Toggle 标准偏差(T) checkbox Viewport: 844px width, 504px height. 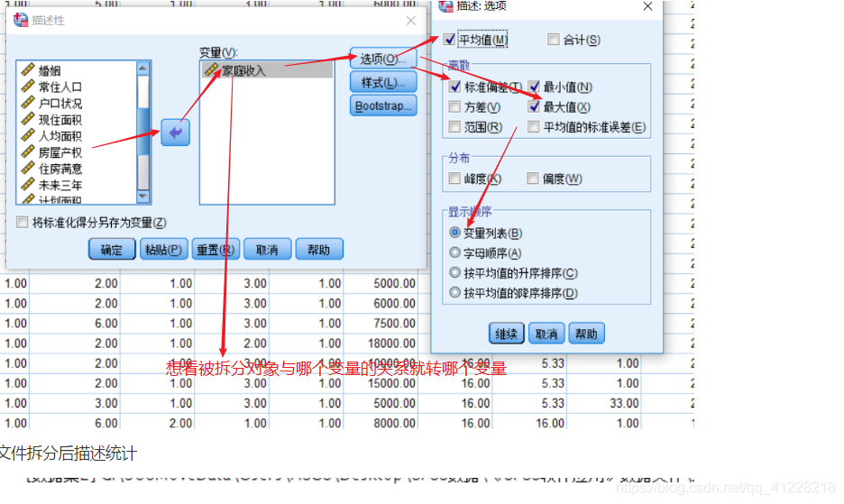[x=454, y=87]
